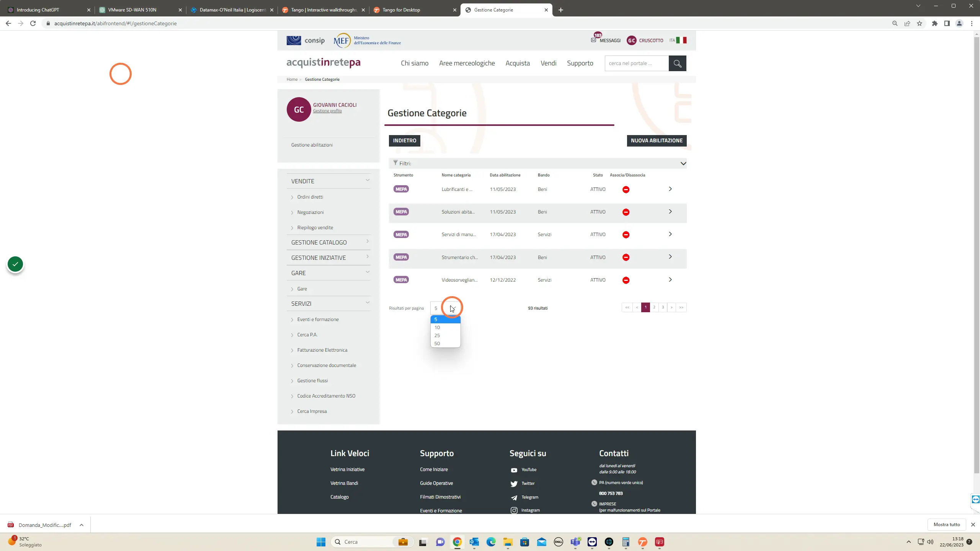Open the Messaggi envelope icon

pos(593,40)
